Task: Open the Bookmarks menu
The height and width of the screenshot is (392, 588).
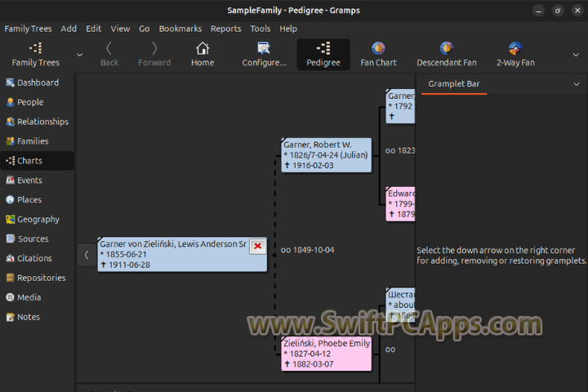Action: click(180, 29)
